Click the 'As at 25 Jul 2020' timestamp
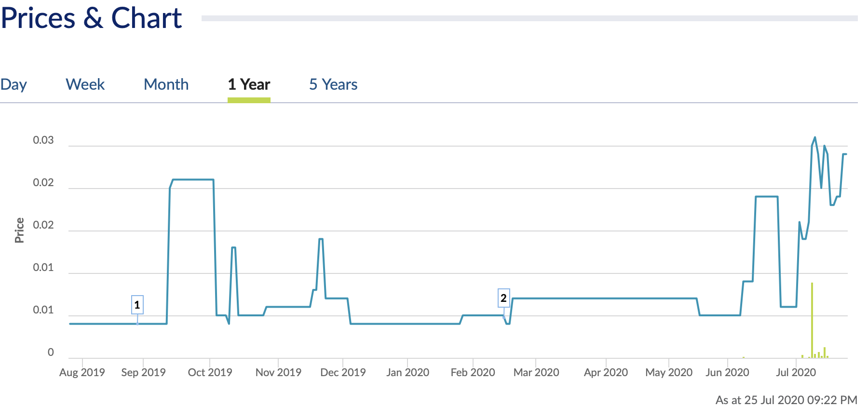The image size is (868, 407). point(786,400)
